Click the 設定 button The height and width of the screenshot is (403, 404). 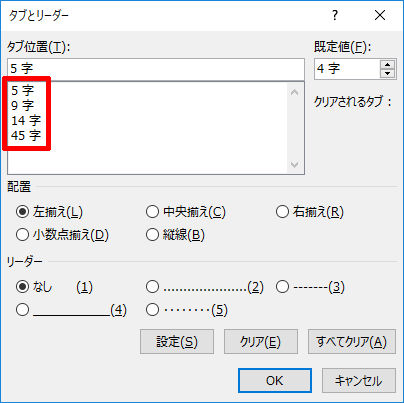(177, 342)
